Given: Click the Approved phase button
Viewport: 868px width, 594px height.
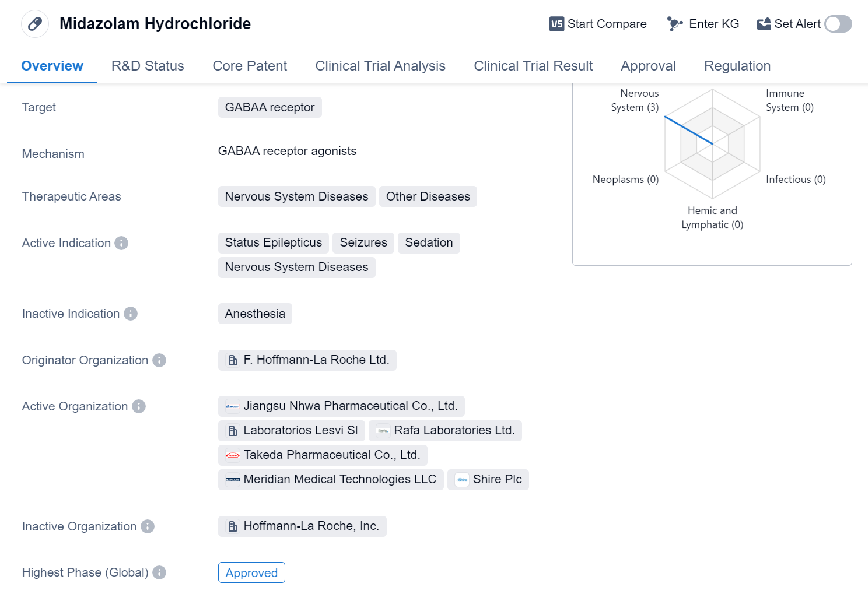Looking at the screenshot, I should click(251, 572).
